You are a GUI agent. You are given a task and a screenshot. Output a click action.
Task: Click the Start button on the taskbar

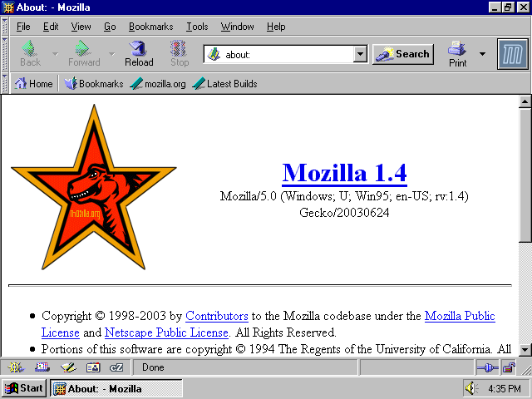pyautogui.click(x=23, y=388)
